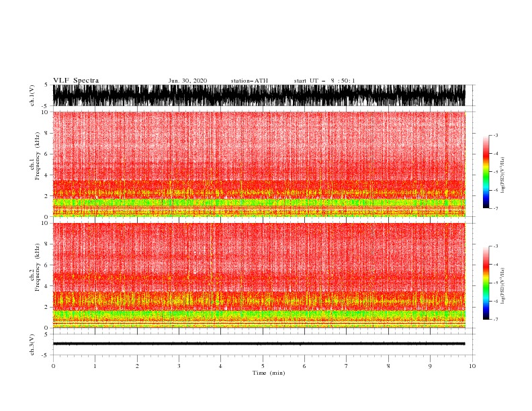Click time tick label '7'
This screenshot has height=411, width=532.
(x=347, y=366)
